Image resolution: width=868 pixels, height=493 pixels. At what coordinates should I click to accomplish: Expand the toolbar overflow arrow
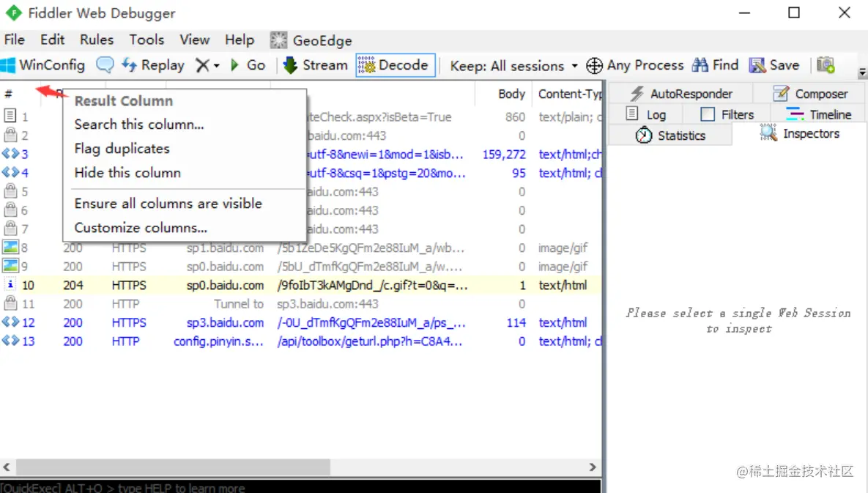tap(862, 73)
